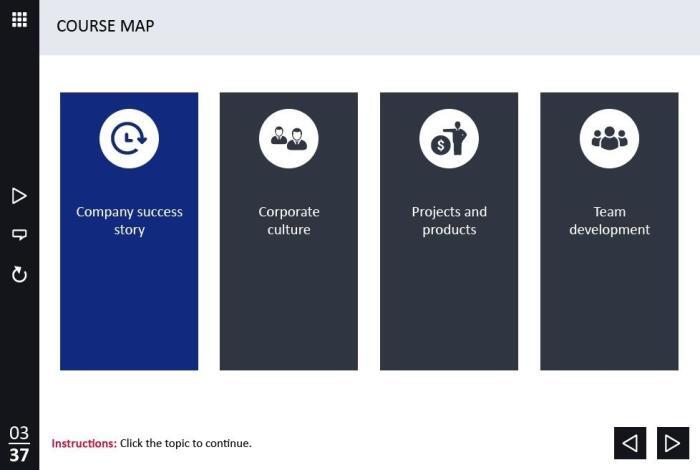This screenshot has width=700, height=470.
Task: Open the grid menu icon in sidebar
Action: [x=19, y=20]
